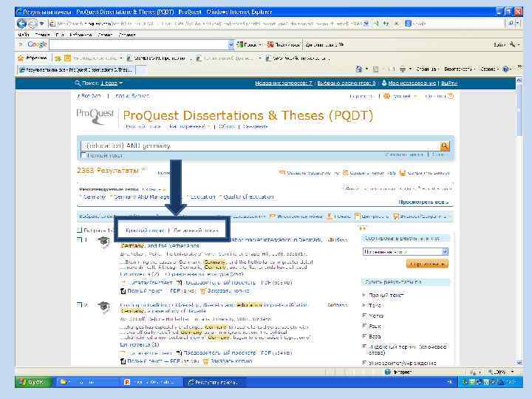The width and height of the screenshot is (532, 399).
Task: Expand the Индексный термин filter
Action: click(x=365, y=347)
